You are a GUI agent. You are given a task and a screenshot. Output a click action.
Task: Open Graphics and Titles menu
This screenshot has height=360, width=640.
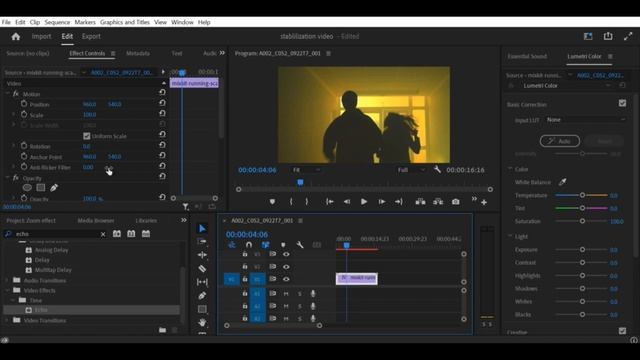tap(125, 22)
